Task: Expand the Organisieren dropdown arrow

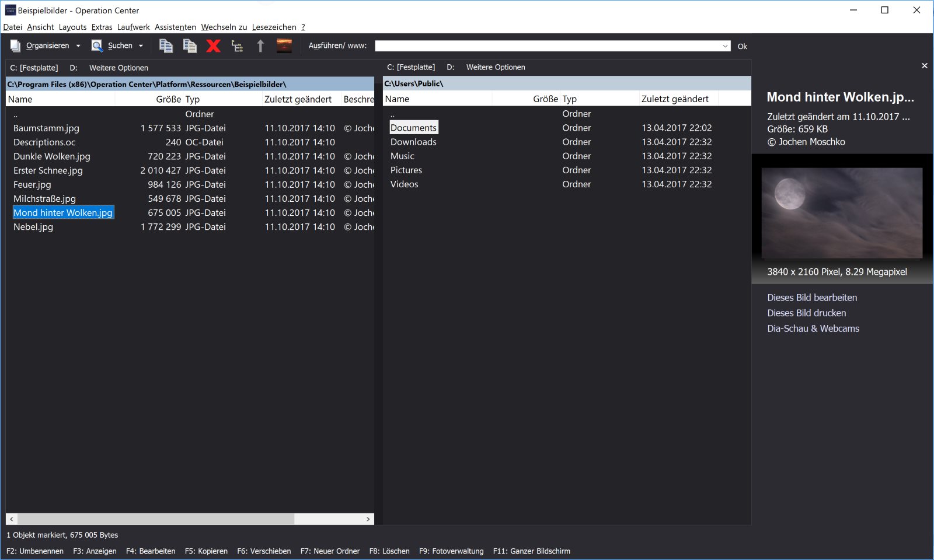Action: [78, 46]
